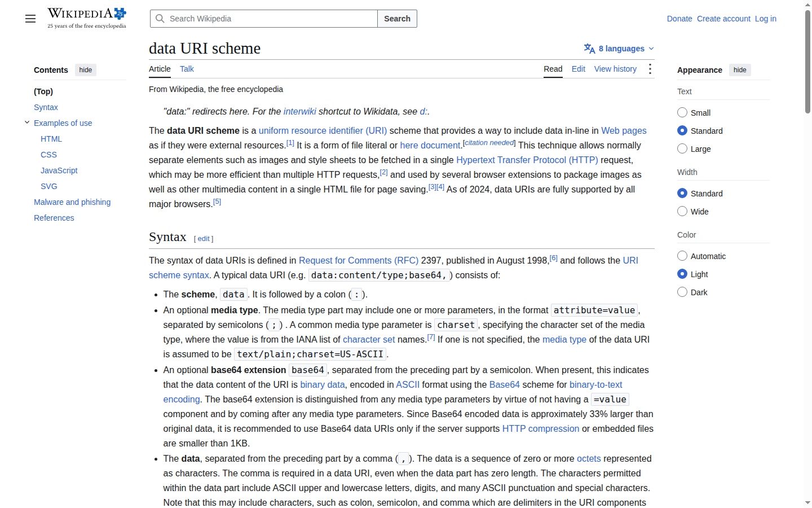Open the main menu hamburger icon
Viewport: 812px width, 508px height.
[x=30, y=19]
